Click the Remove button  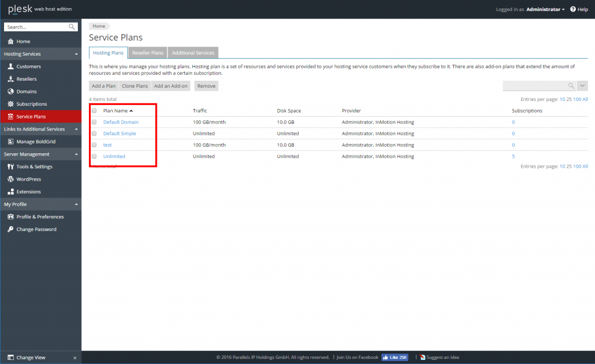[206, 86]
